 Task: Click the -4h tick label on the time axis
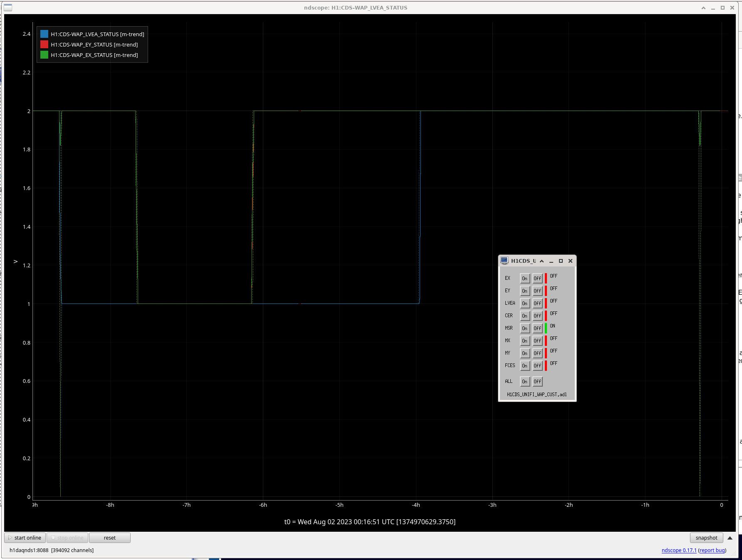click(x=416, y=505)
